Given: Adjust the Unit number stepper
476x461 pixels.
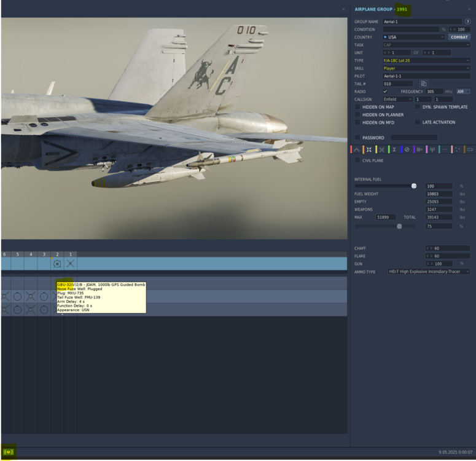Looking at the screenshot, I should pyautogui.click(x=397, y=53).
